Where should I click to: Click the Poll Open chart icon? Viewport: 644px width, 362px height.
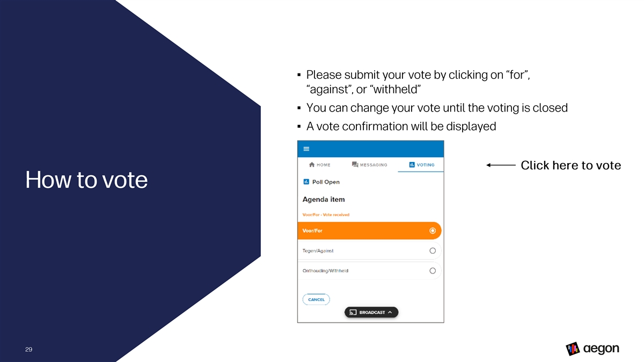tap(306, 182)
